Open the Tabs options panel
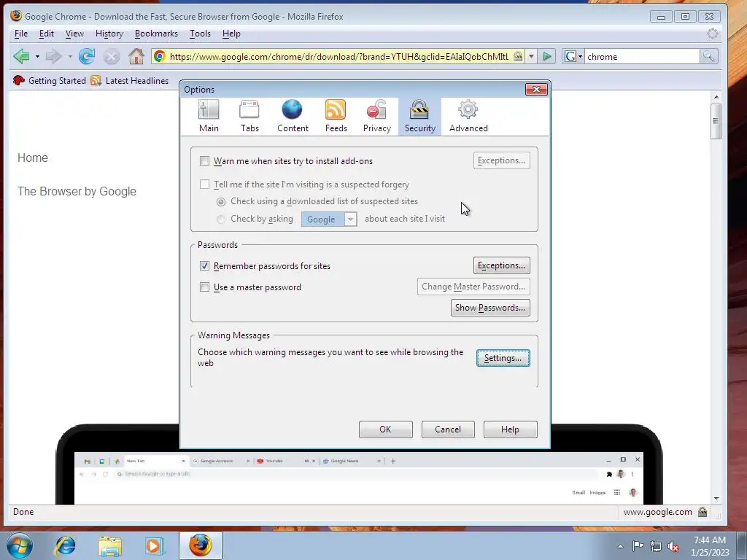 tap(249, 116)
